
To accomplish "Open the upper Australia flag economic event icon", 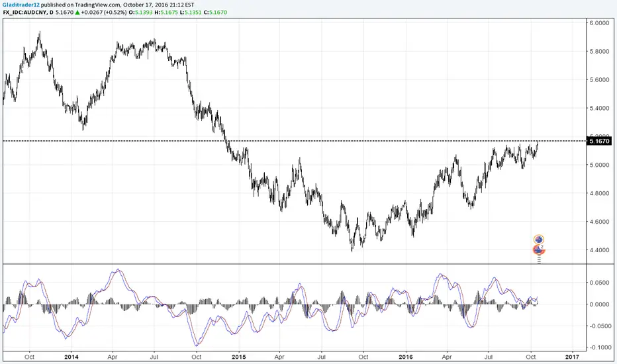I will coord(539,240).
